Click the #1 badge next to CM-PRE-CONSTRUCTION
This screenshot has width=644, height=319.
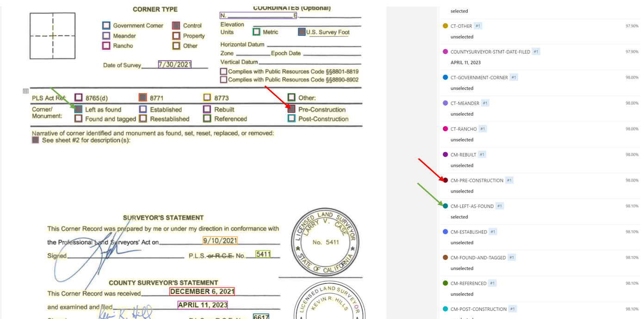click(509, 180)
